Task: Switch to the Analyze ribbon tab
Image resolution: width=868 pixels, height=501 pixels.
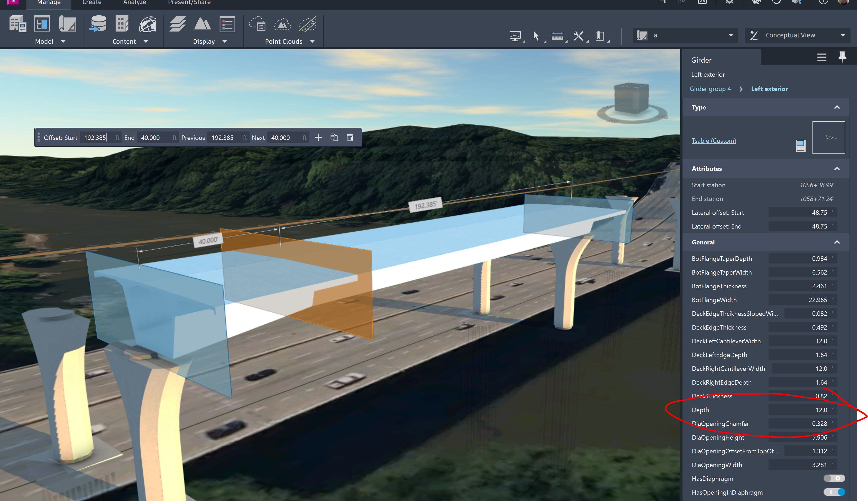Action: point(134,3)
